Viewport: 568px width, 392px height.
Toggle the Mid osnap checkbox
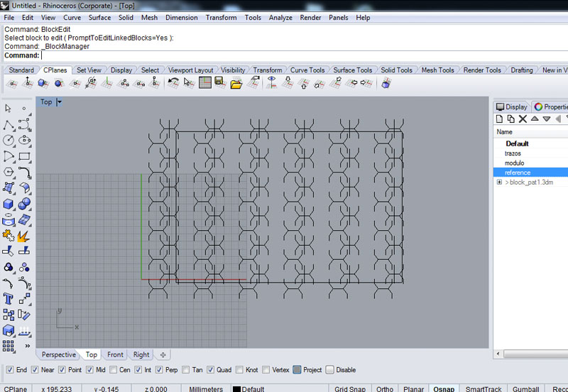pyautogui.click(x=90, y=370)
